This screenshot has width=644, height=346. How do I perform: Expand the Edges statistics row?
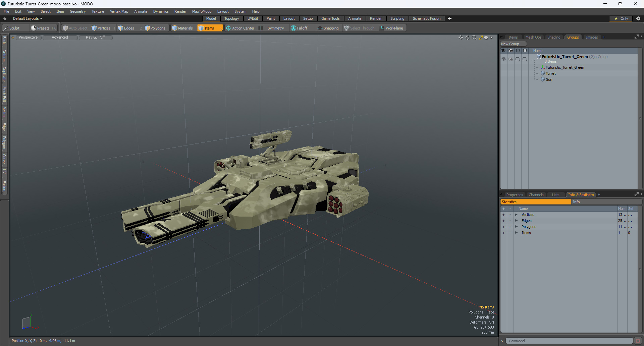(516, 221)
